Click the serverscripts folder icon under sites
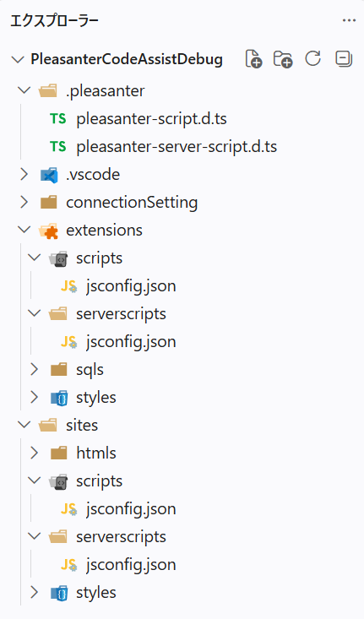Viewport: 364px width, 619px height. point(58,537)
